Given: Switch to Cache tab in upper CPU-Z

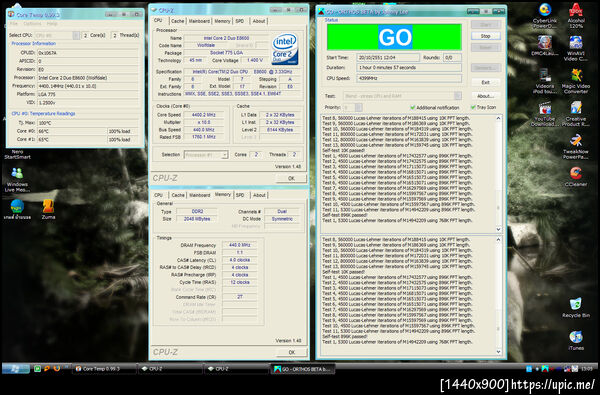Looking at the screenshot, I should click(177, 21).
